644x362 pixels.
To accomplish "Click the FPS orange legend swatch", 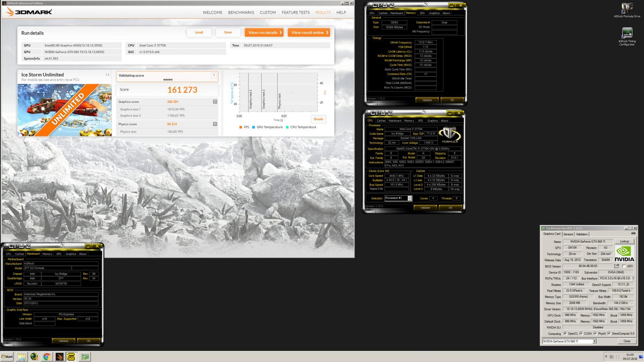I will pos(241,127).
